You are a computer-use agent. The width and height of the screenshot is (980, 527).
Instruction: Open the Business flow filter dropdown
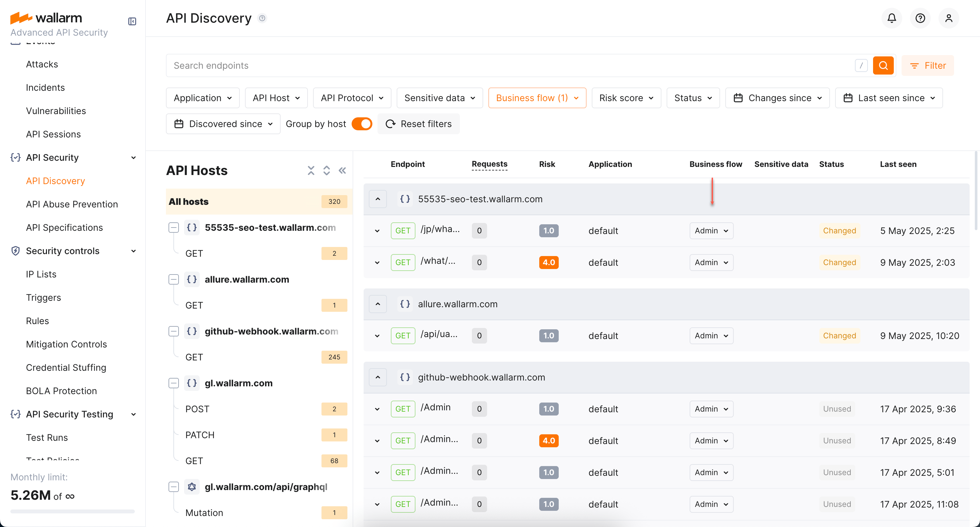click(x=537, y=98)
